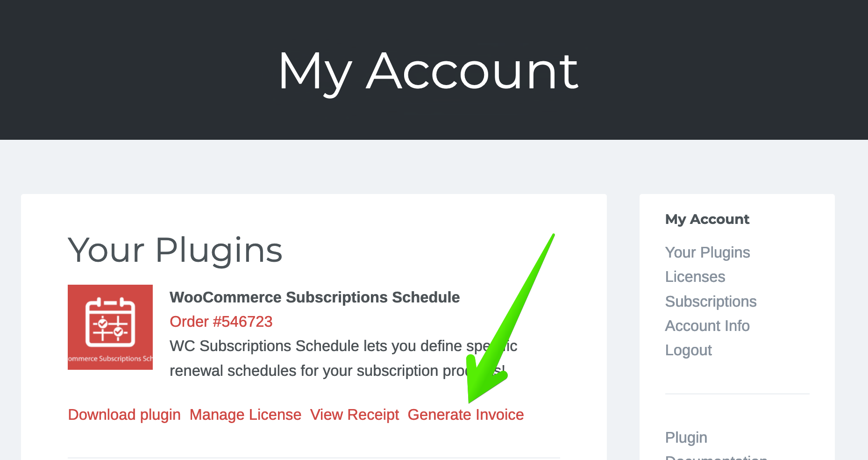Open Manage License for the plugin

point(245,415)
